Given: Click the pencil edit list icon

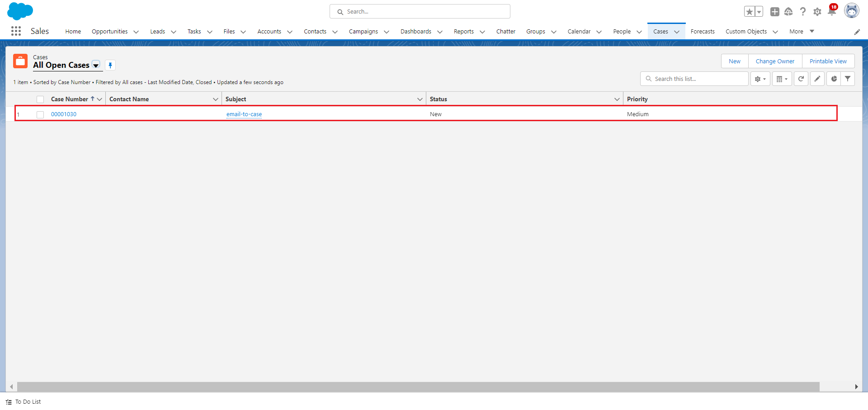Looking at the screenshot, I should tap(817, 79).
